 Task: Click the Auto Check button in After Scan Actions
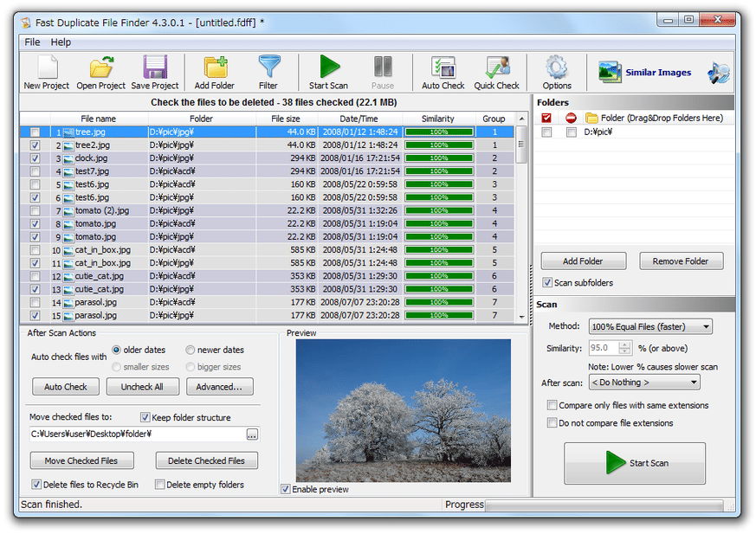(66, 387)
